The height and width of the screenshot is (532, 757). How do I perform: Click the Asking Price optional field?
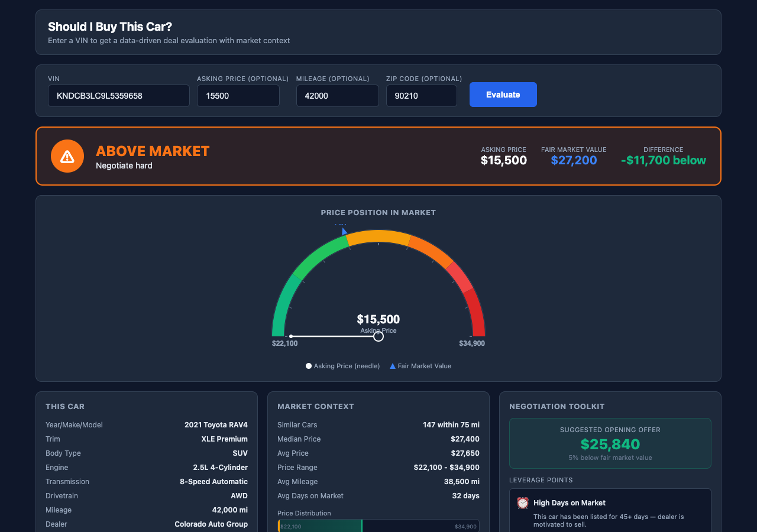pos(238,95)
